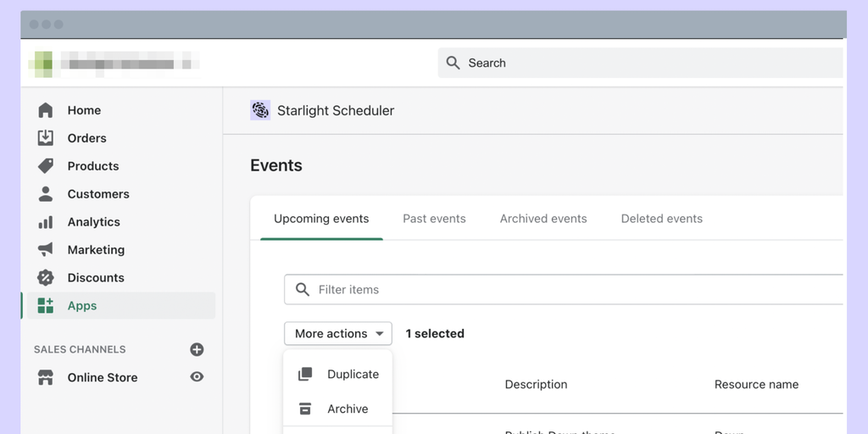Click the Products tag icon

[x=46, y=166]
